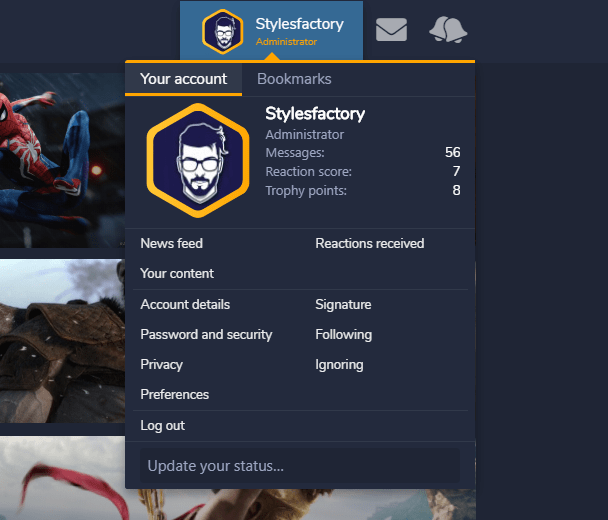Go to Your content

(177, 273)
